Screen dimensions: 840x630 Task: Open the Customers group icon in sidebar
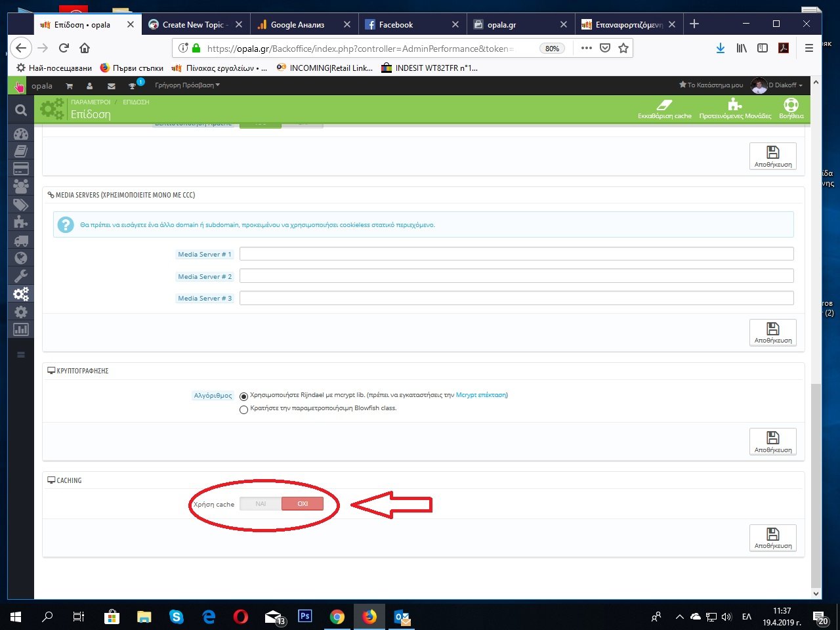pyautogui.click(x=21, y=186)
